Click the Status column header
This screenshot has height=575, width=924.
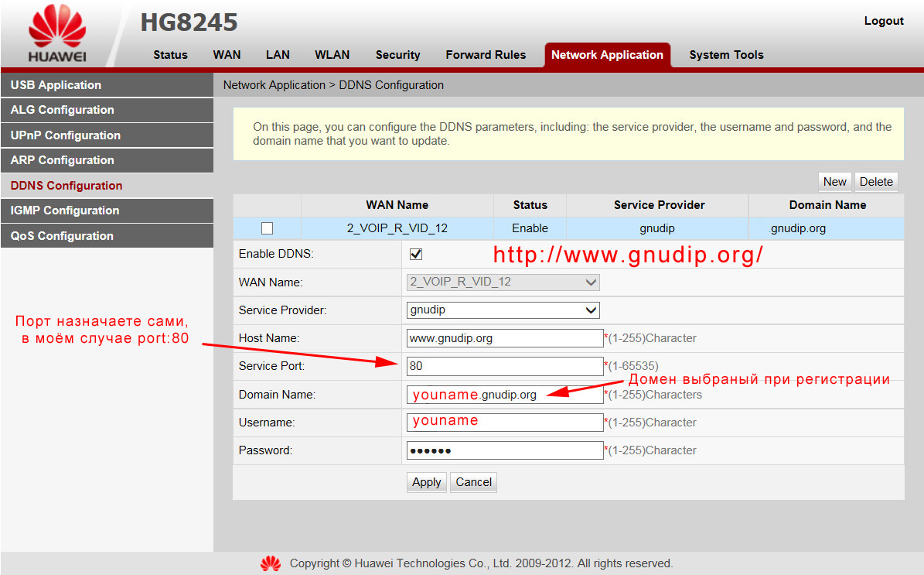click(x=530, y=205)
